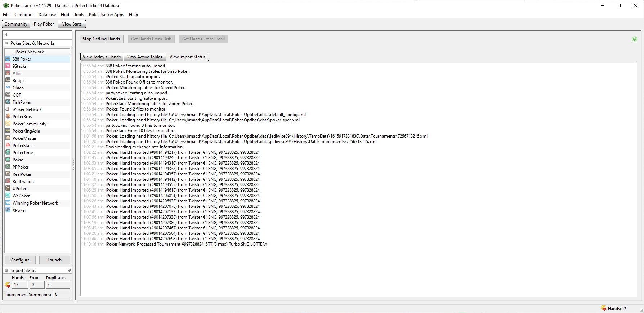Collapse the left sidebar with the arrow

point(6,35)
